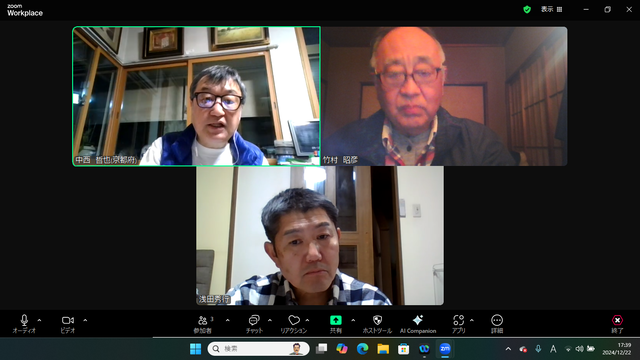Show hidden system tray icons
The height and width of the screenshot is (360, 640).
coord(508,349)
